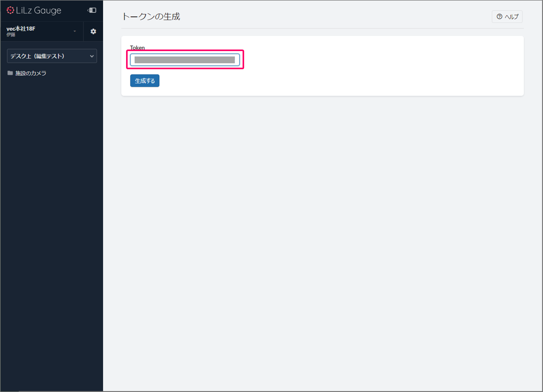
Task: Click the トークンの生成 page heading
Action: (x=151, y=17)
